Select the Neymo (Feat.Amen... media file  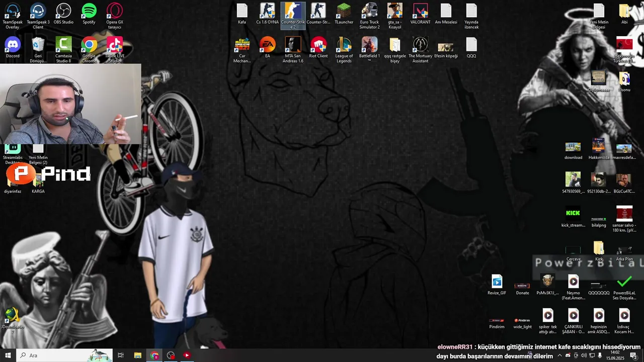pyautogui.click(x=573, y=287)
